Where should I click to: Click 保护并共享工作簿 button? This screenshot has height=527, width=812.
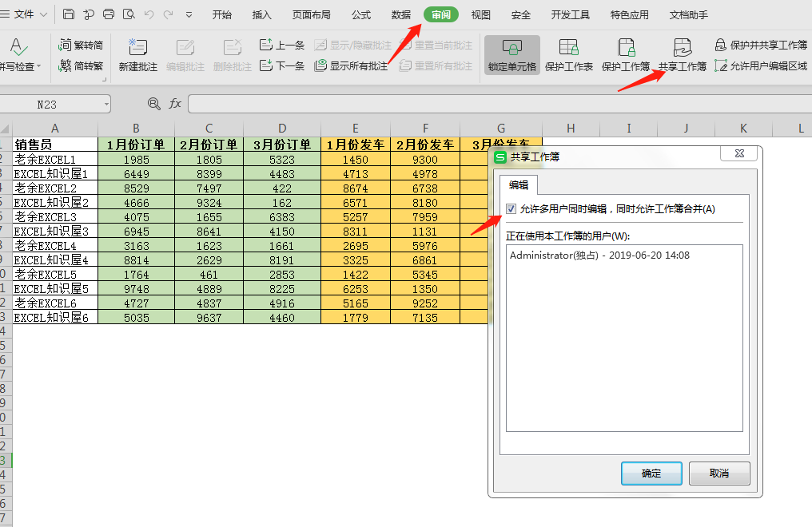click(761, 46)
